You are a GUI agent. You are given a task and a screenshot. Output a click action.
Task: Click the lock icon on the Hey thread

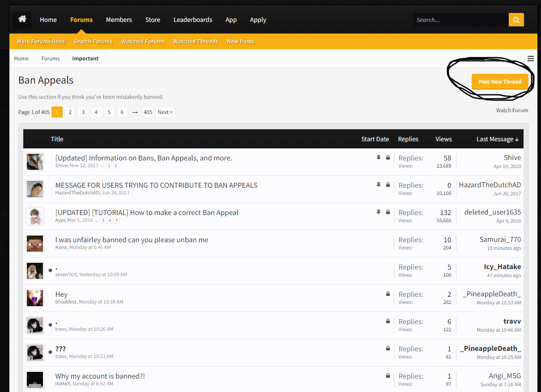(x=388, y=294)
